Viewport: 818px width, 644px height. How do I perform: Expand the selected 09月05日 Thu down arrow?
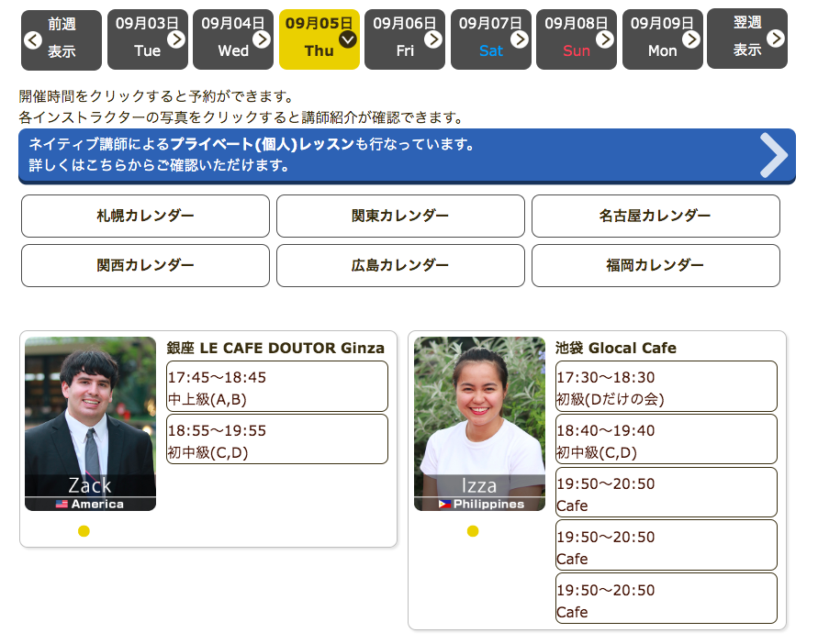coord(347,39)
